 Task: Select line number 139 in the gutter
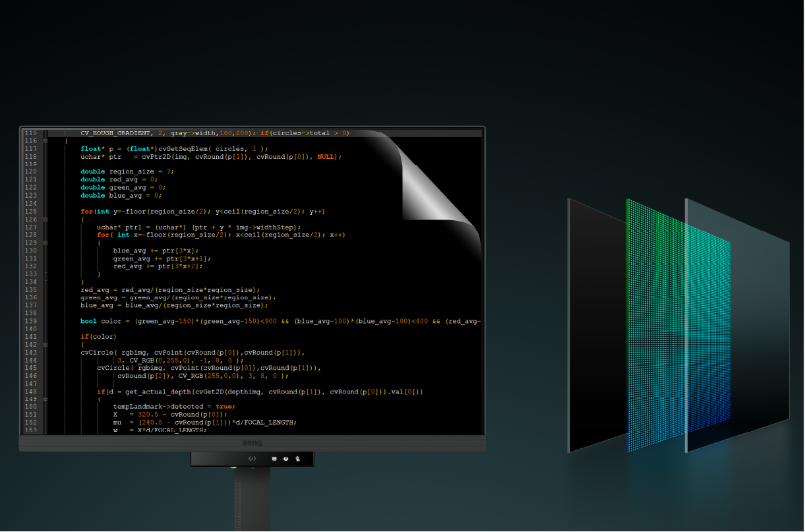pos(31,321)
